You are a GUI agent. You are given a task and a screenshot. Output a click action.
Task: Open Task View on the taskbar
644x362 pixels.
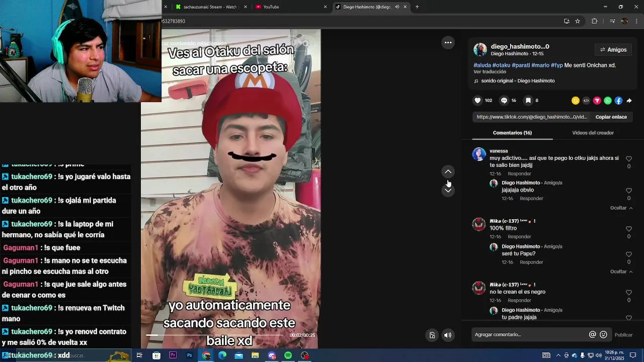(139, 355)
